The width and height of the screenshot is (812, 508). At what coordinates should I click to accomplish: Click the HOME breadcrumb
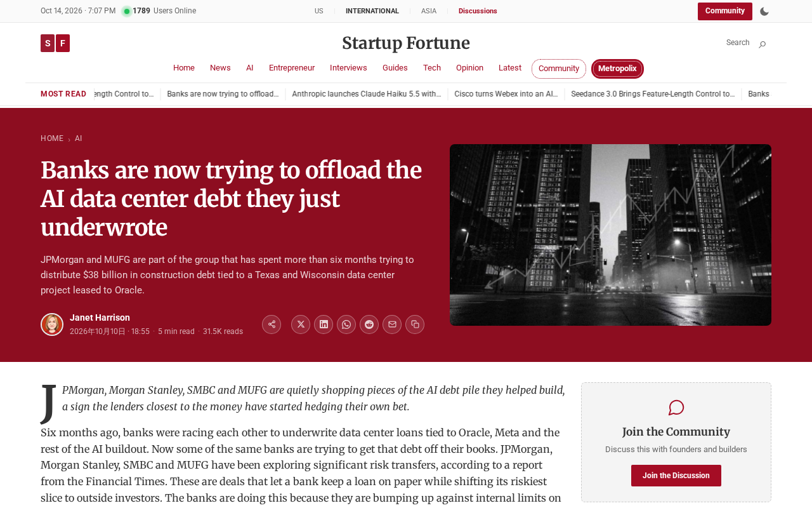click(x=52, y=138)
